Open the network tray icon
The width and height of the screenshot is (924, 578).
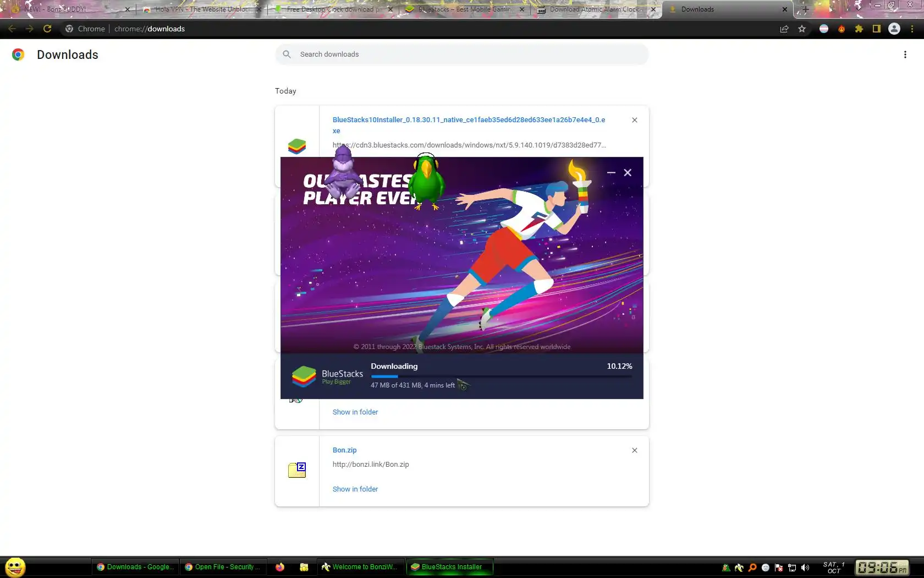tap(792, 568)
